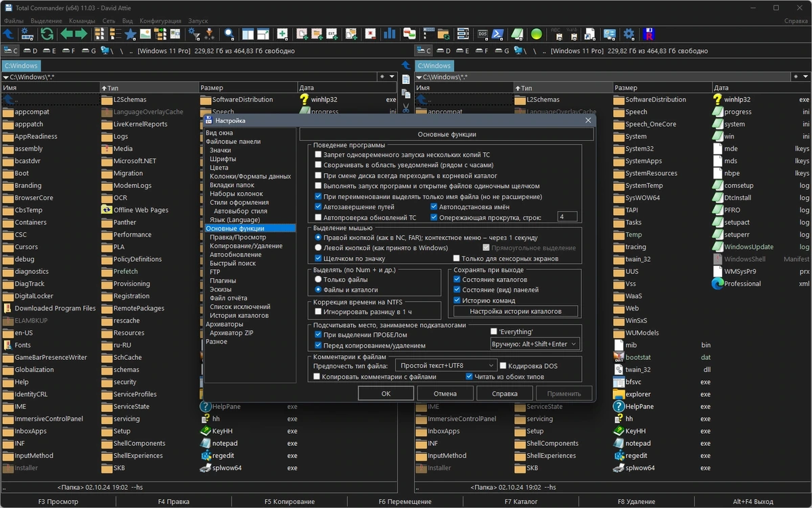Select drive G in right panel drive bar

point(501,51)
